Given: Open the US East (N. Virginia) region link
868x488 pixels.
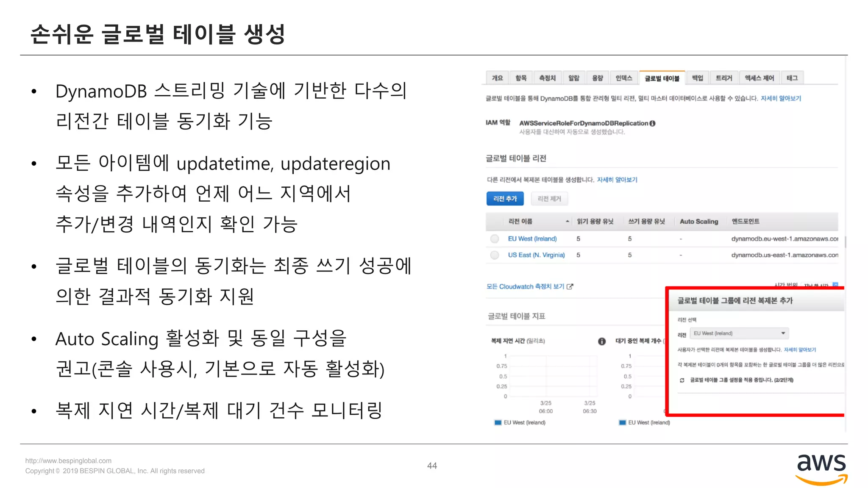Looking at the screenshot, I should click(x=537, y=255).
